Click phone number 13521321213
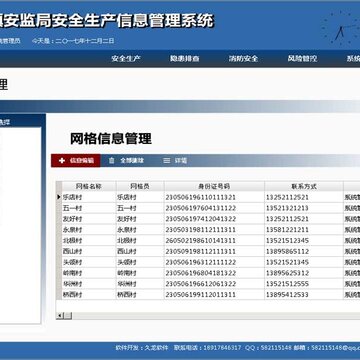Screen dimensions: 360x360 pos(287,208)
